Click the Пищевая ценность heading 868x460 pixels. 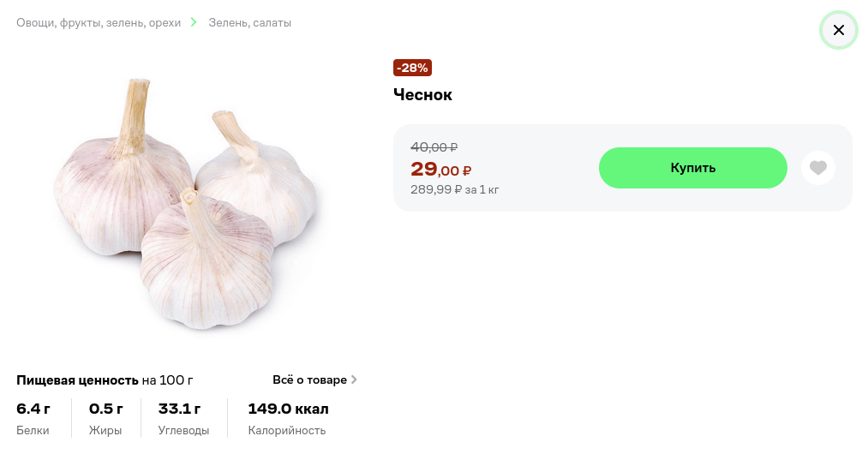pyautogui.click(x=77, y=380)
